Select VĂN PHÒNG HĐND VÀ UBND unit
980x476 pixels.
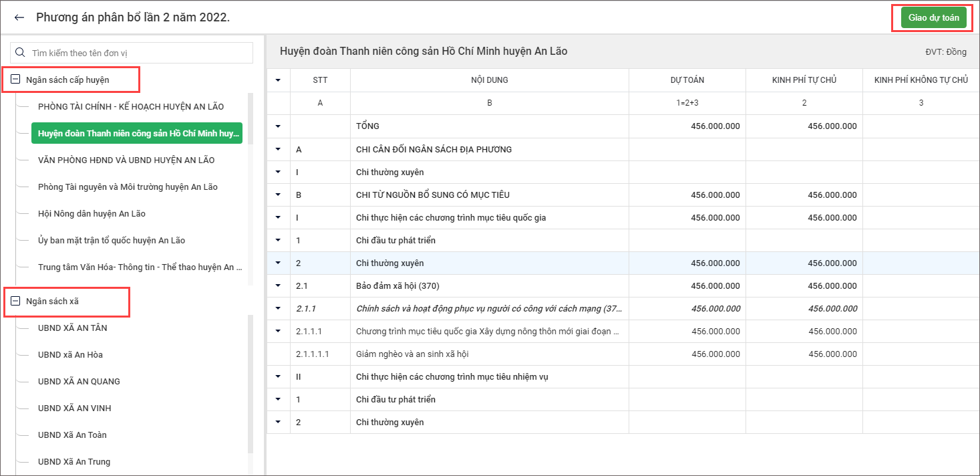(x=126, y=160)
